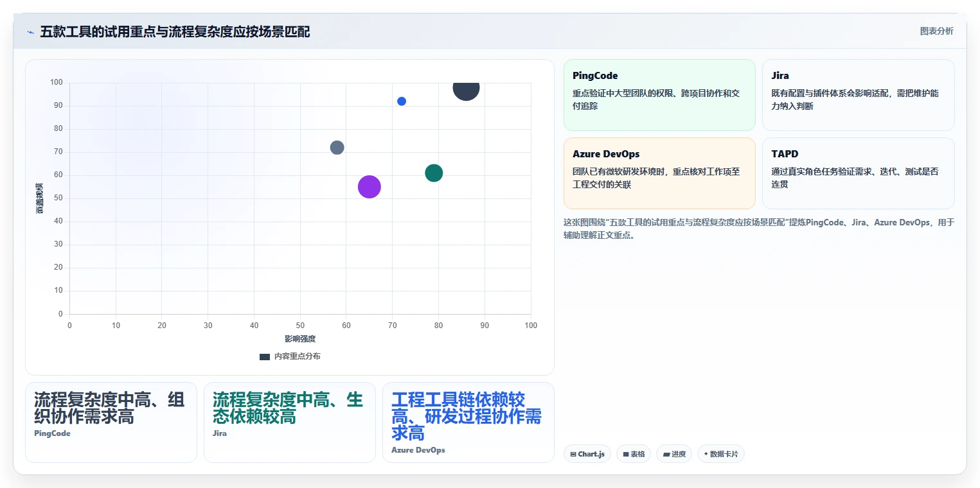
Task: Click the 影响强度 x-axis label
Action: tap(300, 338)
